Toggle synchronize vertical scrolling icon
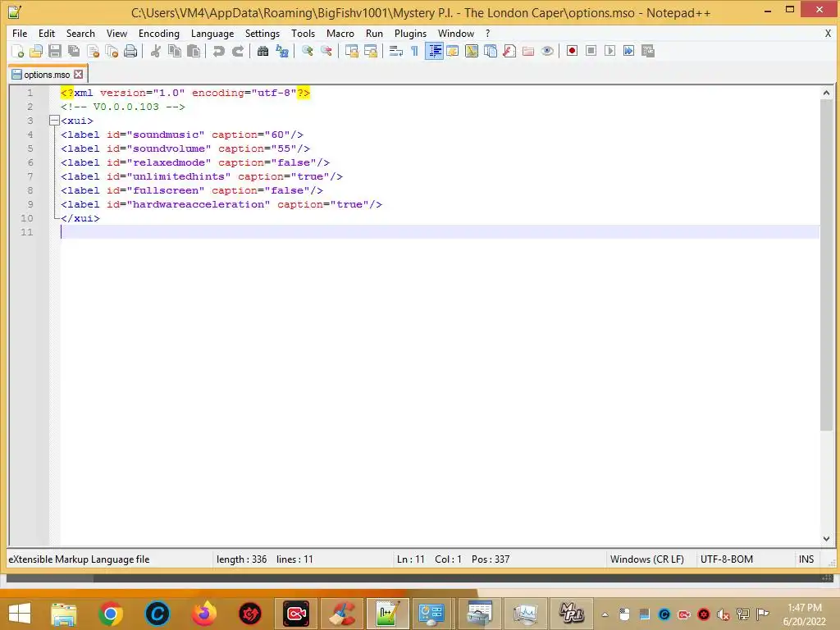The image size is (840, 630). pyautogui.click(x=351, y=51)
